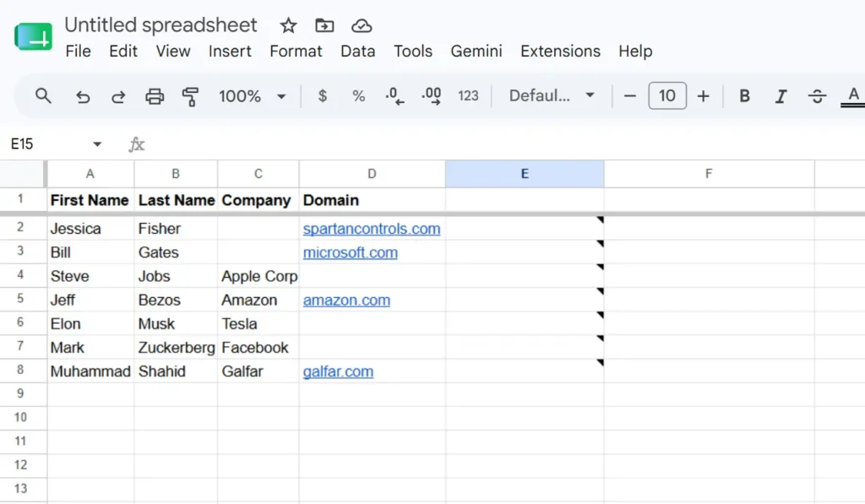Undo the last action
This screenshot has height=504, width=865.
tap(82, 96)
